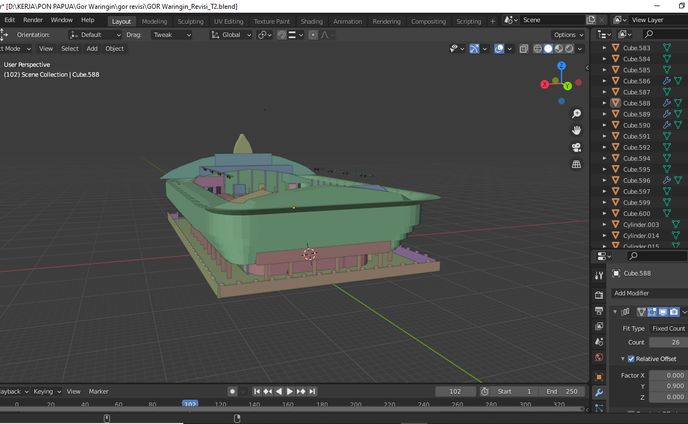Open Render menu
688x424 pixels.
(33, 20)
